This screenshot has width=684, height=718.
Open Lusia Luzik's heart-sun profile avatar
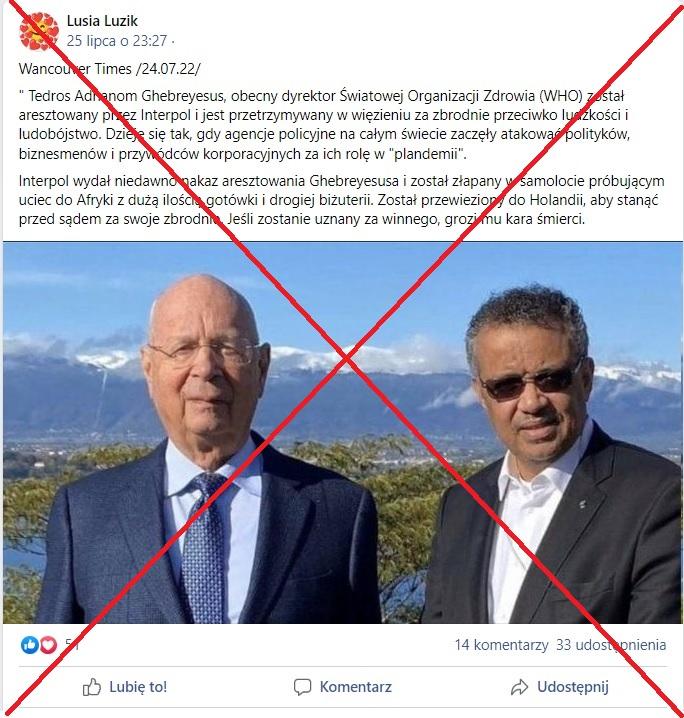pyautogui.click(x=39, y=31)
